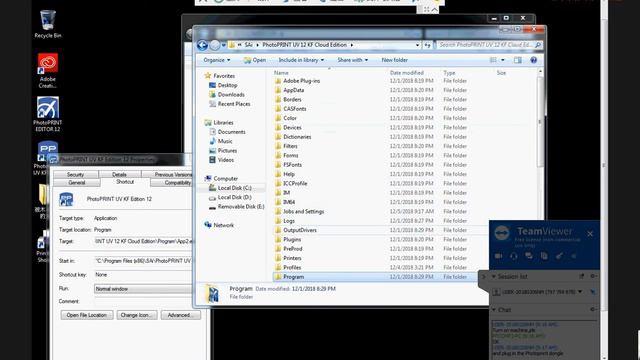The height and width of the screenshot is (360, 640).
Task: Close the TeamViewer panel with X
Action: [x=590, y=233]
